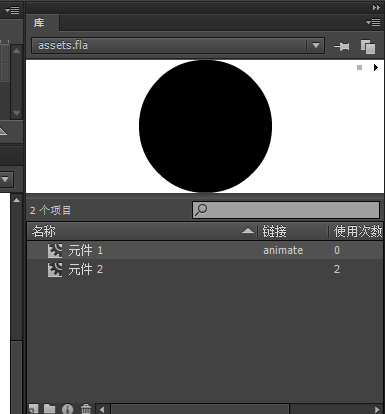Open the Library panel options menu
Screen dimensions: 385x414
pyautogui.click(x=373, y=22)
